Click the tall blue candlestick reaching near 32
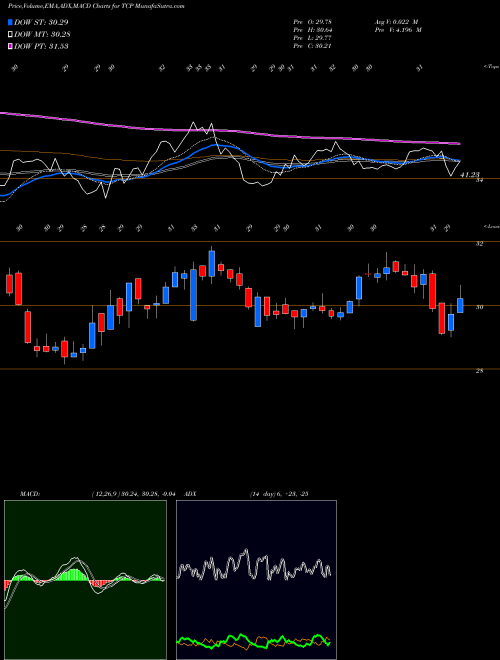500x660 pixels. (212, 263)
